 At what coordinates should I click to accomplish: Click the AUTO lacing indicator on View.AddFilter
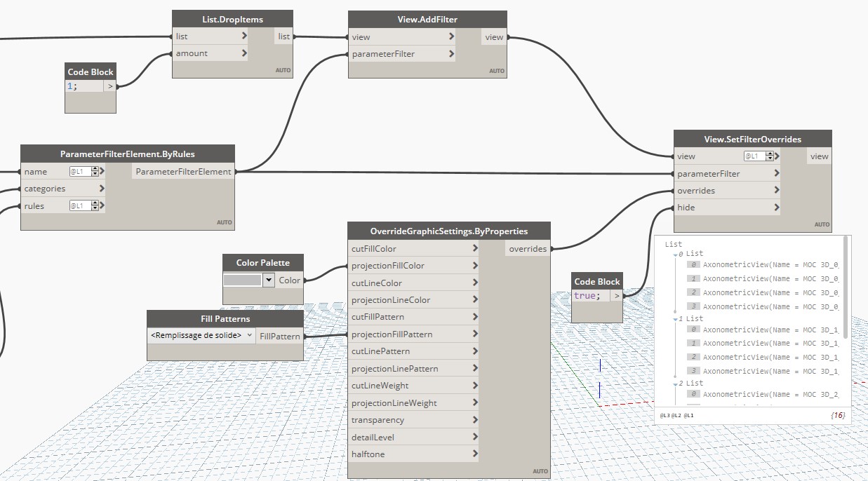[x=496, y=70]
